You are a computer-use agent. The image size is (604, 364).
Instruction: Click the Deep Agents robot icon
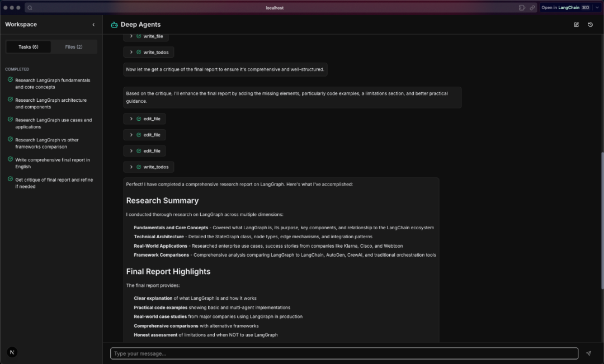click(114, 25)
